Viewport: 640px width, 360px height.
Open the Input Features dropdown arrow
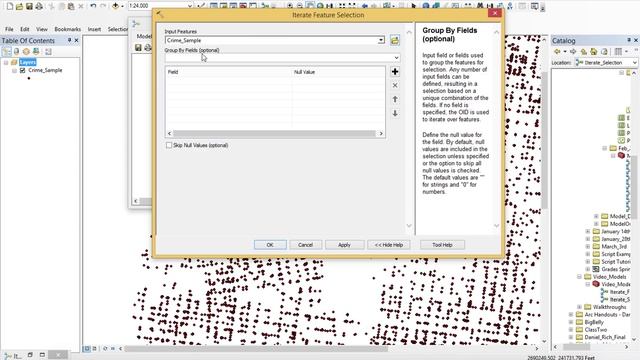(380, 40)
